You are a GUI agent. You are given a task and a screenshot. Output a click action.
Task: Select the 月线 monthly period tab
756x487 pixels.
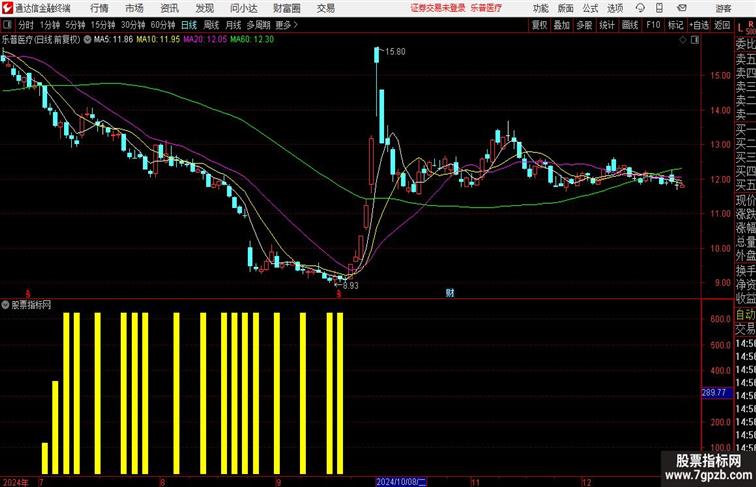233,25
